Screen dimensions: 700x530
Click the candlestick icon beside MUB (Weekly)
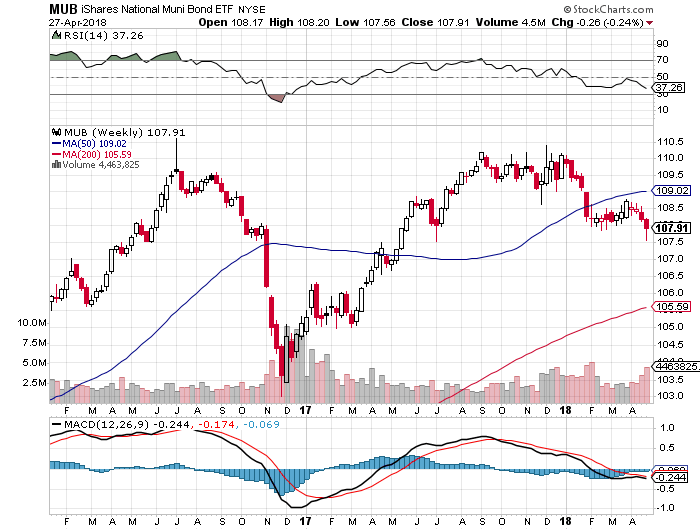56,132
